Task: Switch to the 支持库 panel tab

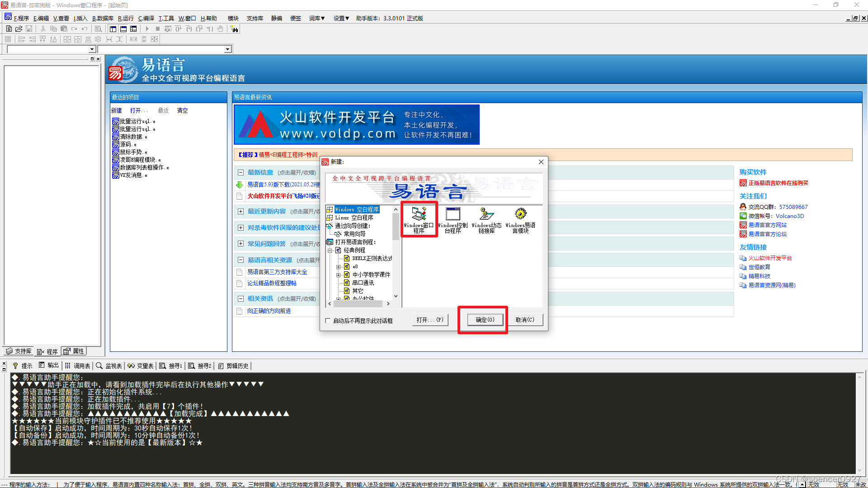Action: pyautogui.click(x=19, y=351)
